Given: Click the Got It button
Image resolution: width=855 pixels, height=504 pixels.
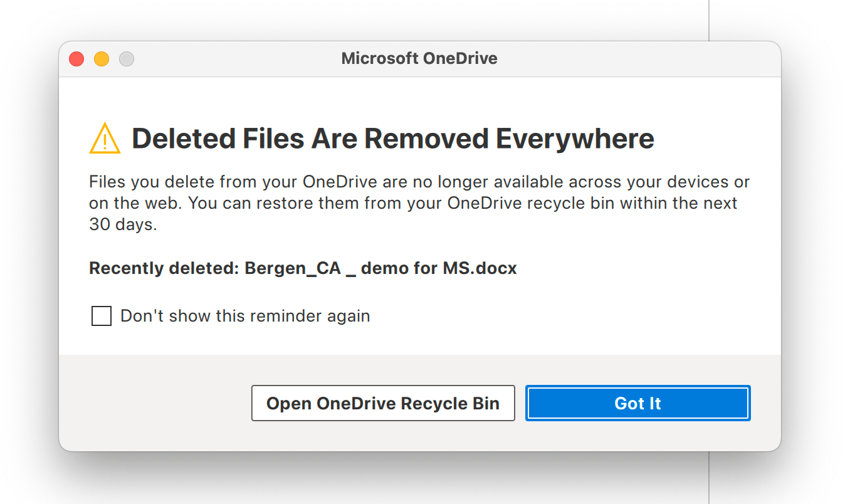Looking at the screenshot, I should point(637,403).
